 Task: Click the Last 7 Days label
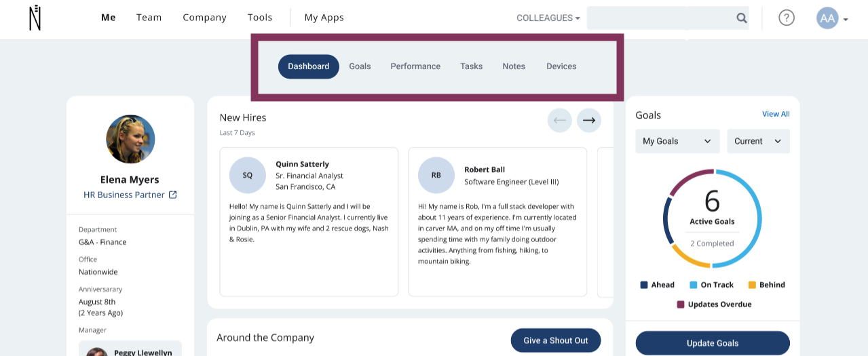point(238,133)
